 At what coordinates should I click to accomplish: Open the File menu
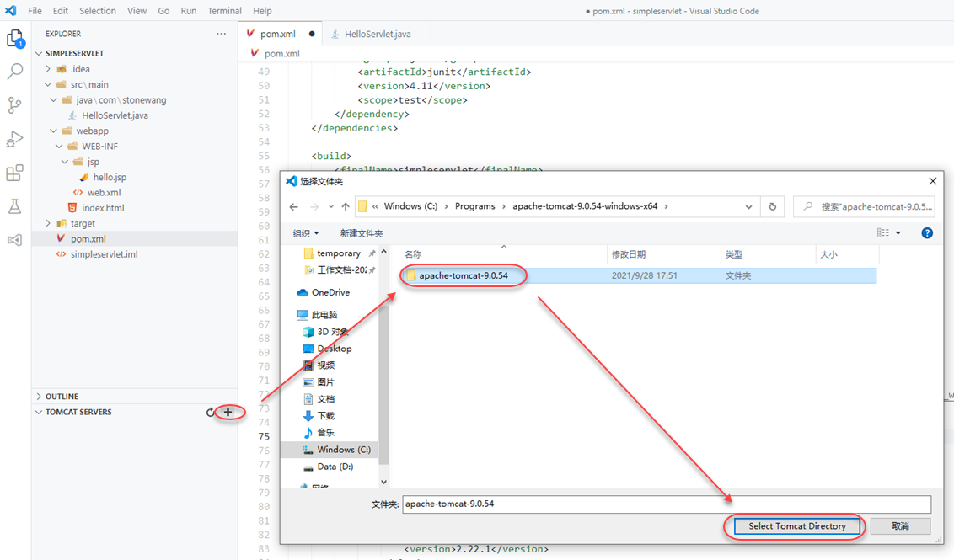(35, 11)
